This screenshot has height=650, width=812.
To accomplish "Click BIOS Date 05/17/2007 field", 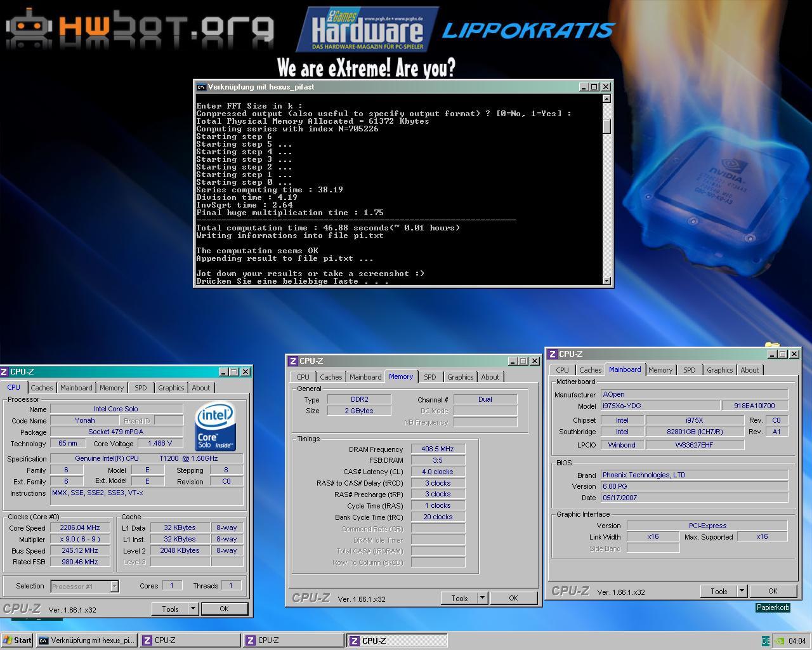I will coord(694,498).
